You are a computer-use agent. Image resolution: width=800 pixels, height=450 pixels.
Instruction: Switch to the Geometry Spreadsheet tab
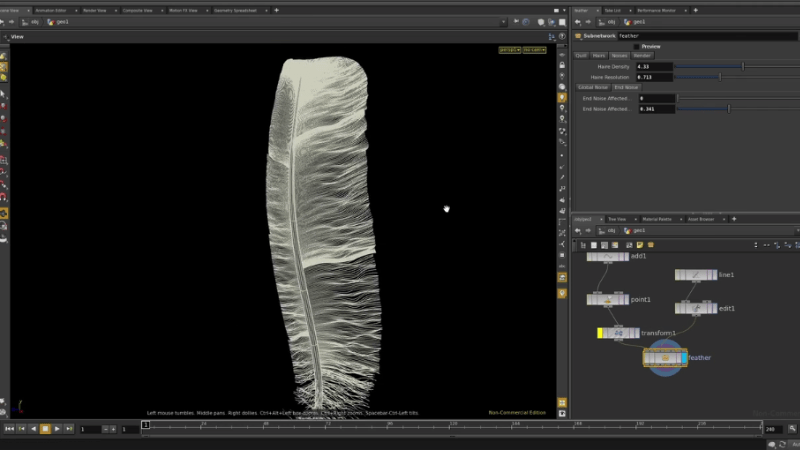[235, 9]
